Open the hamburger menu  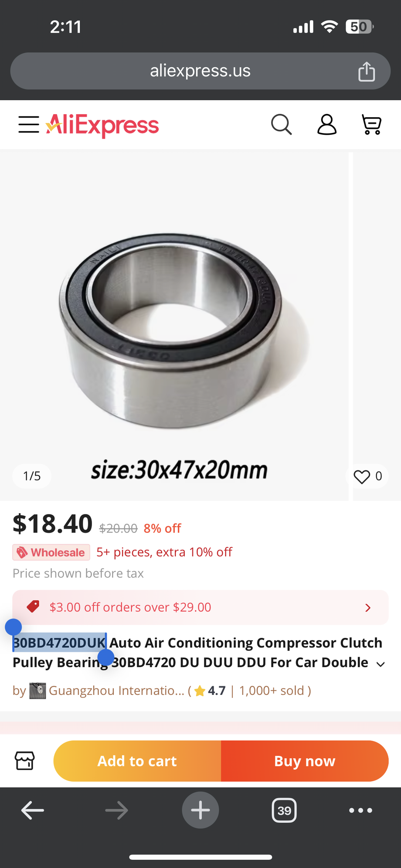click(x=29, y=124)
